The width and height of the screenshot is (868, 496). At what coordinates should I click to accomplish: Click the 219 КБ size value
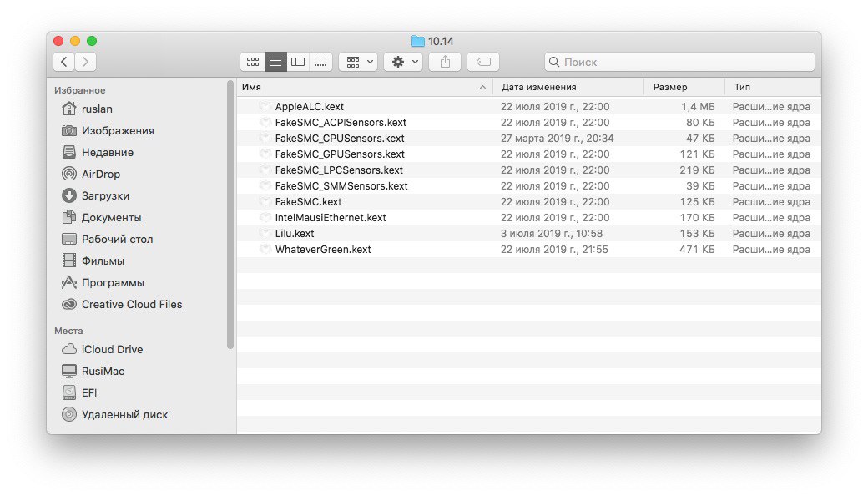pyautogui.click(x=697, y=170)
